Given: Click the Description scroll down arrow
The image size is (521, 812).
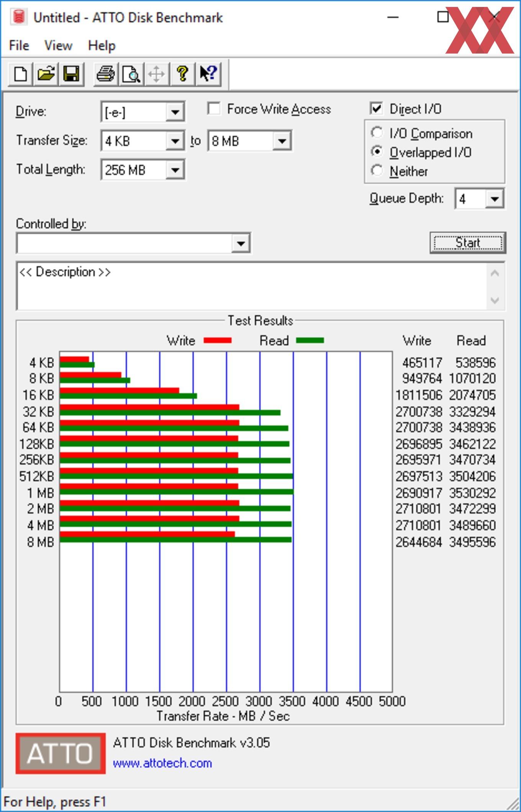Looking at the screenshot, I should pos(495,300).
